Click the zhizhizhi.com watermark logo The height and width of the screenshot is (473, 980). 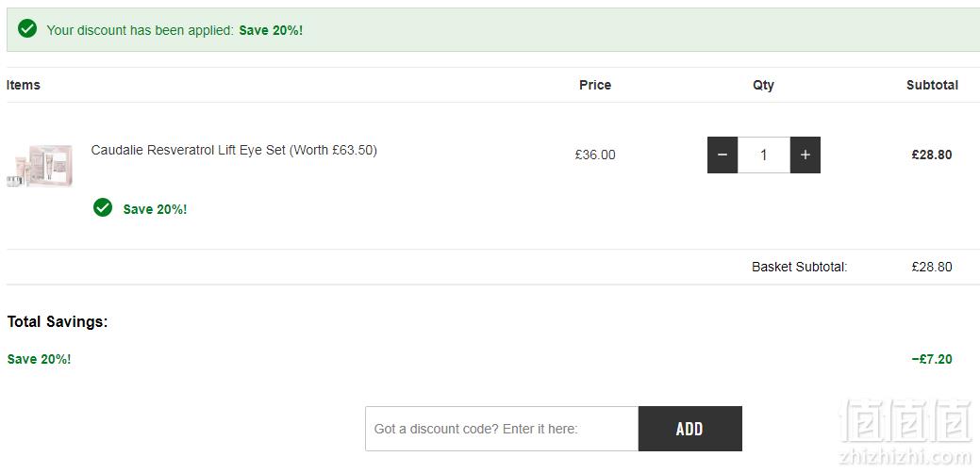coord(905,432)
